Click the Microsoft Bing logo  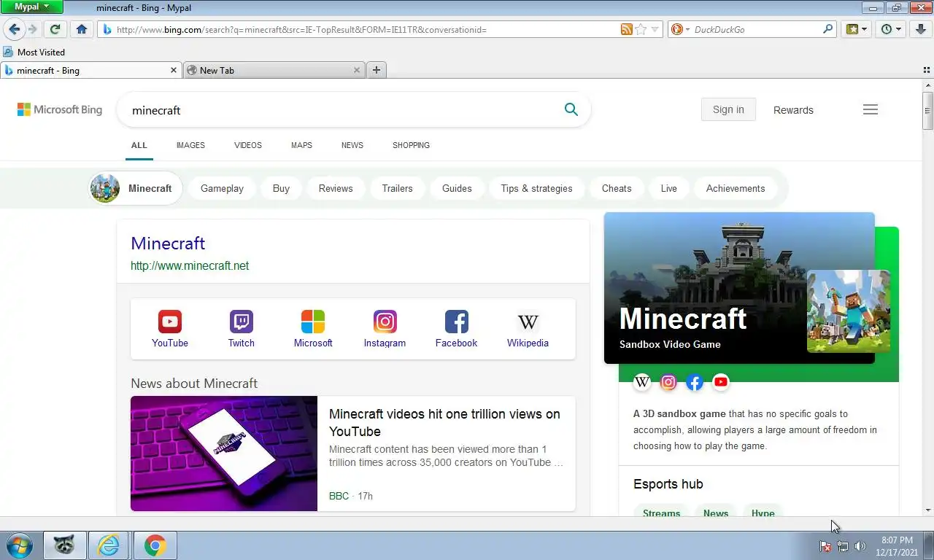pyautogui.click(x=60, y=109)
